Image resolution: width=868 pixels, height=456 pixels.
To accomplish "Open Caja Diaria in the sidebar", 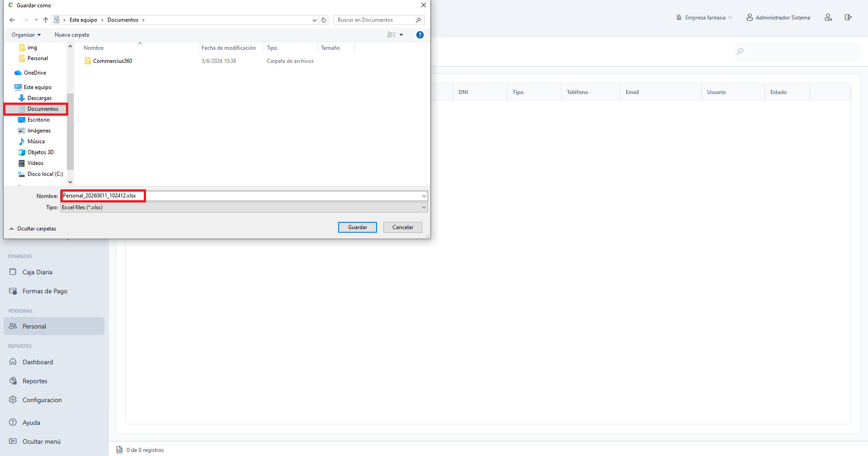I will point(37,272).
